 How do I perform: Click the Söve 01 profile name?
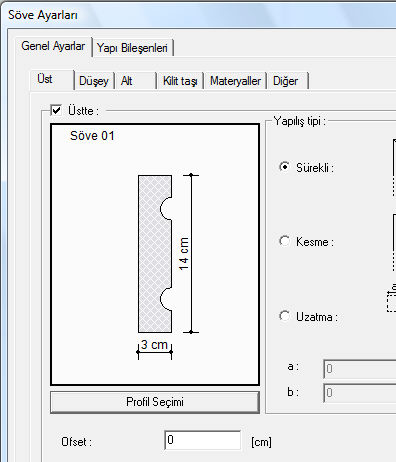[x=92, y=136]
